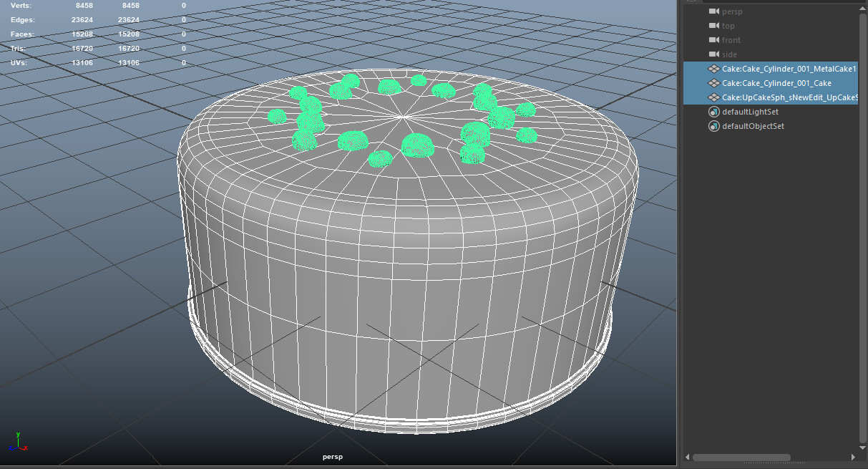This screenshot has width=868, height=469.
Task: Select defaultObjectSet in the Outliner
Action: tap(751, 125)
